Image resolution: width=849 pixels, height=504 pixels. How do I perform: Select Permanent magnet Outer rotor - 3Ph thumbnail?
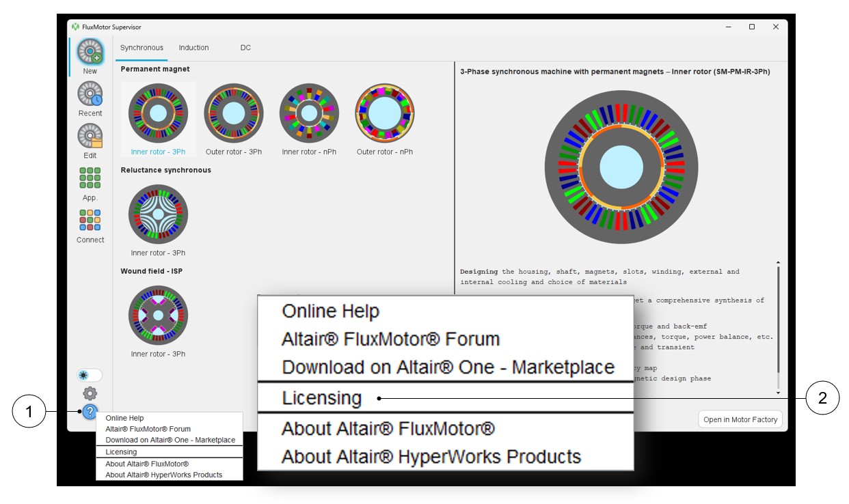click(234, 113)
